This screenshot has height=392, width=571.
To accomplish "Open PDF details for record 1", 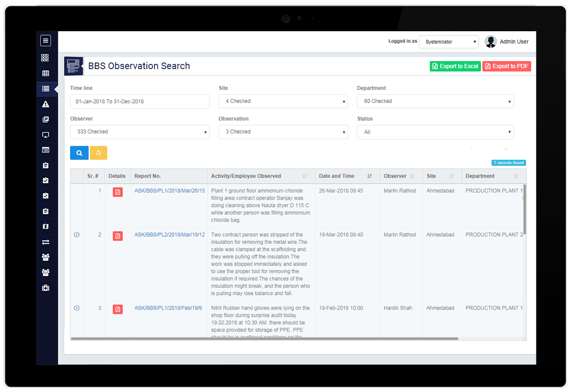I will coord(118,192).
